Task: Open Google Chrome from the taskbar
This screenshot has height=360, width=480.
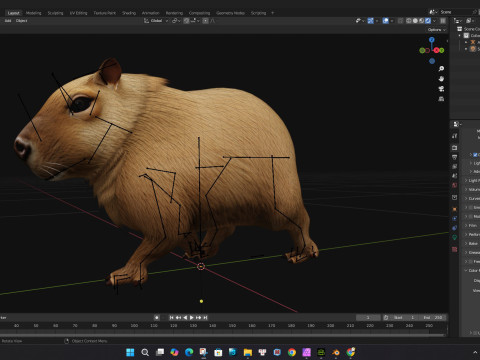Action: tap(292, 352)
